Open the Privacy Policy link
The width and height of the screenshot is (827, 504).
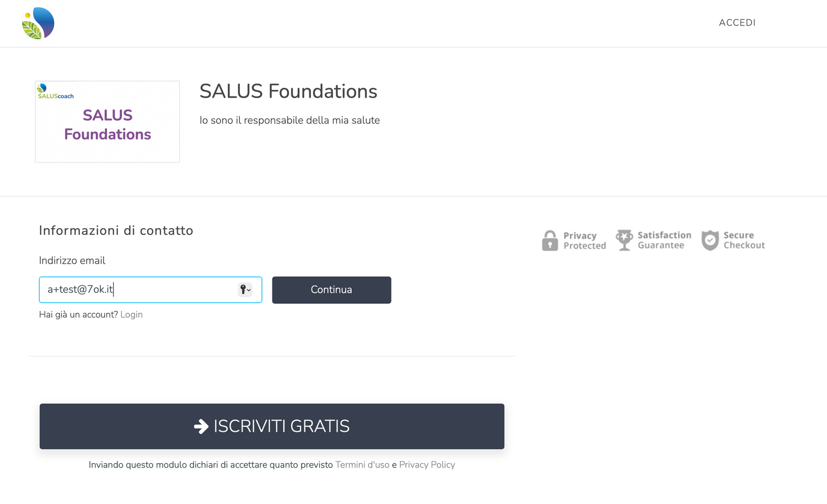pyautogui.click(x=427, y=465)
